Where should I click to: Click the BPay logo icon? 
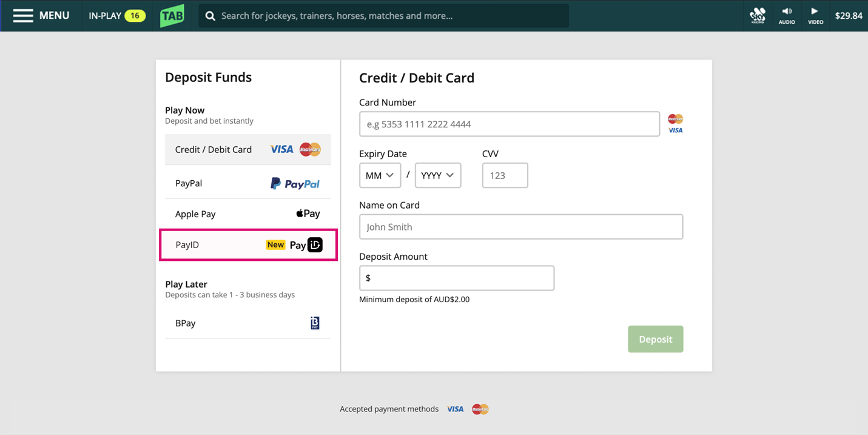click(315, 323)
